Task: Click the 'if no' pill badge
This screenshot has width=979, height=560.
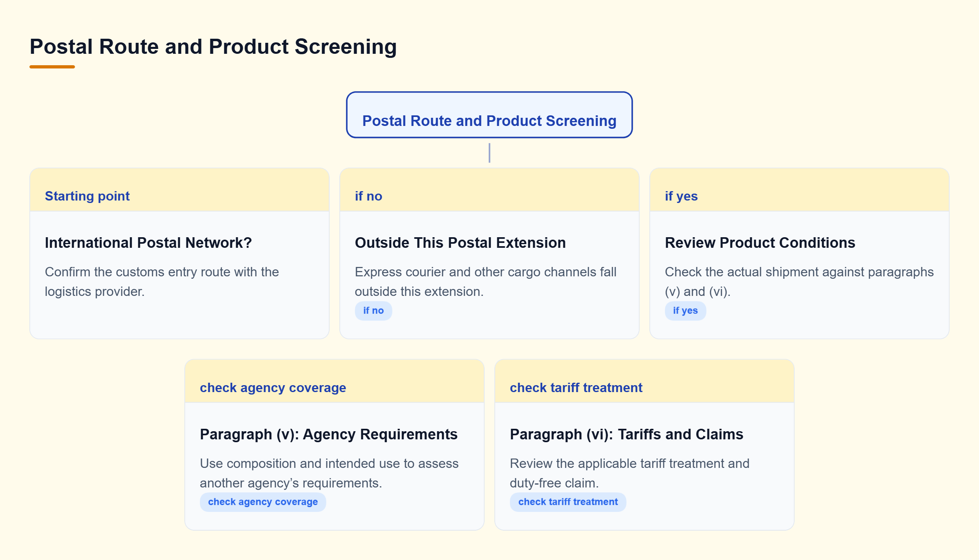Action: [x=373, y=311]
